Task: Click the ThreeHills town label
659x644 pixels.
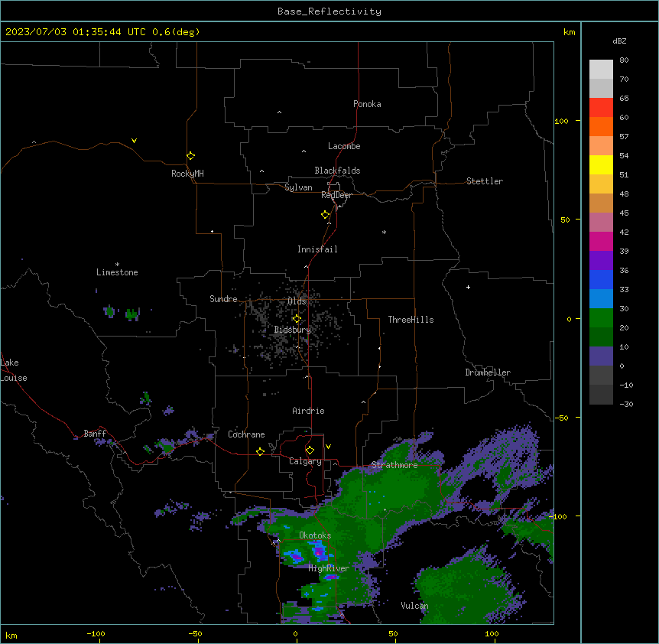Action: click(411, 320)
